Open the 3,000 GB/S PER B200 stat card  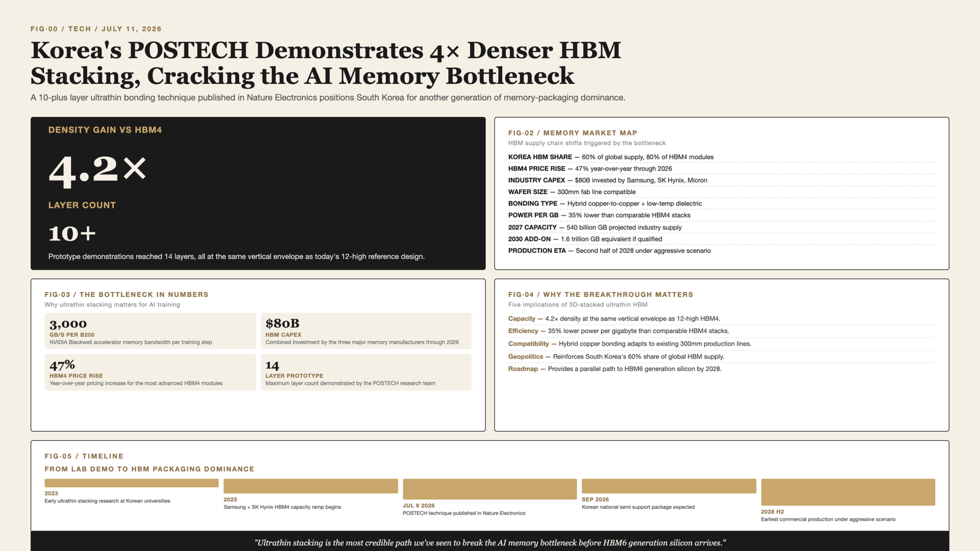point(150,331)
